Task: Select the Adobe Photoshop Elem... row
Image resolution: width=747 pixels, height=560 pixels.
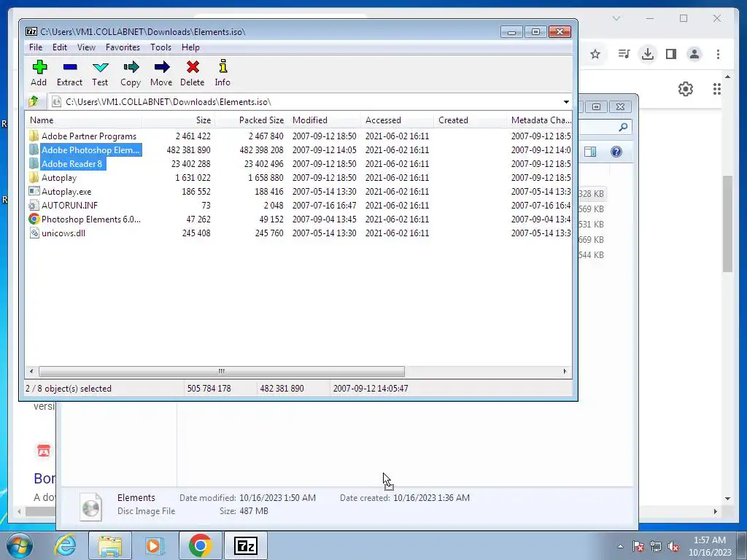Action: point(298,150)
